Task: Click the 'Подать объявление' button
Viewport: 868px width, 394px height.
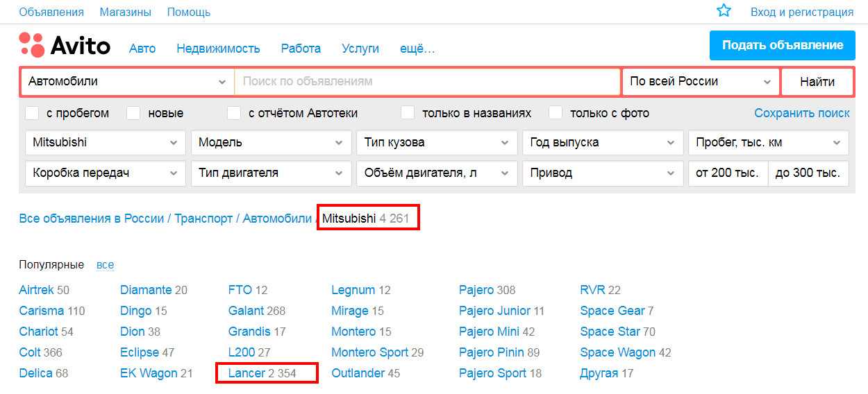Action: [783, 46]
